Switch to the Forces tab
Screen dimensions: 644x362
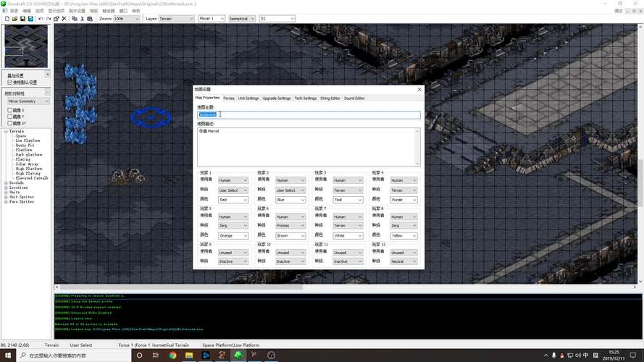click(229, 98)
